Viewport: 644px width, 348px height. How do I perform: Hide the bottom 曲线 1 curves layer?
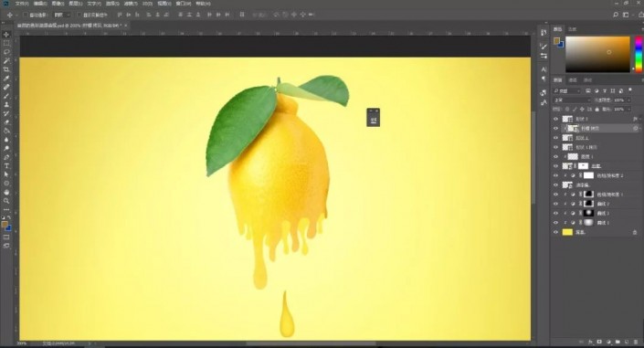coord(555,223)
